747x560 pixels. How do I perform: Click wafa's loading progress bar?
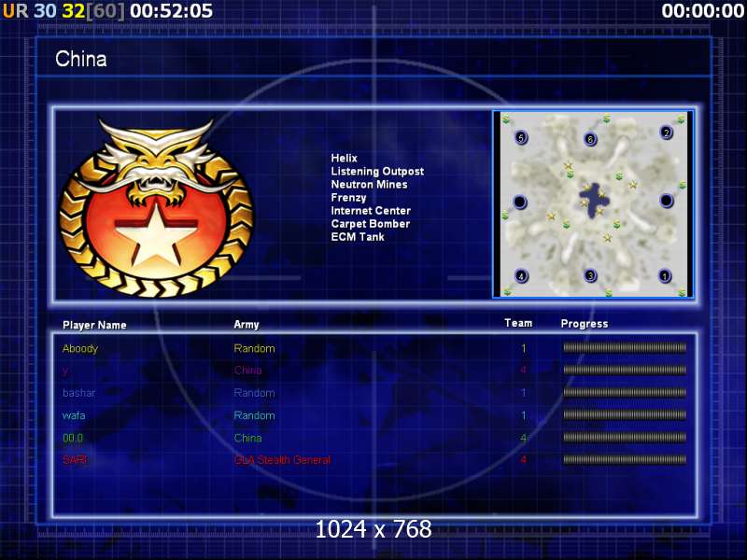coord(625,414)
